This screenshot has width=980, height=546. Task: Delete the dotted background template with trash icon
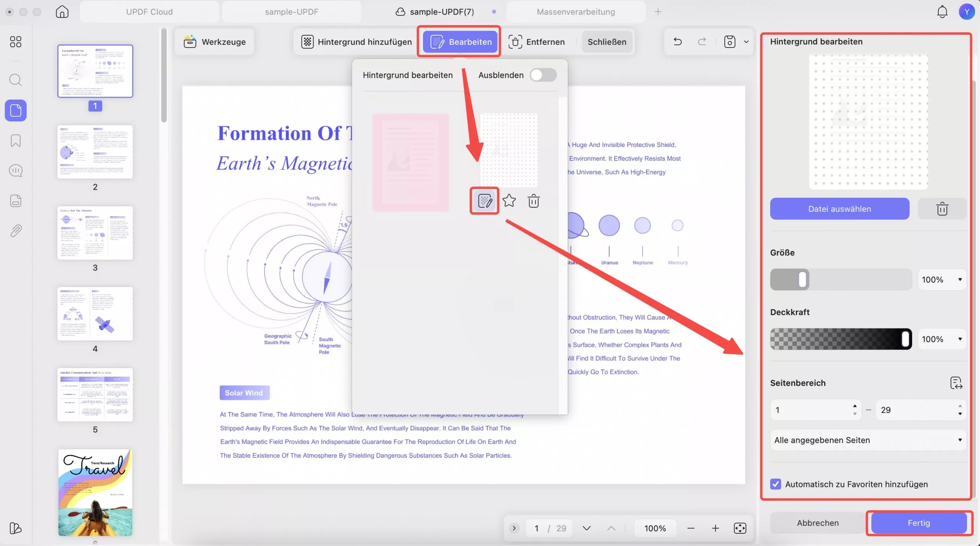pyautogui.click(x=533, y=201)
